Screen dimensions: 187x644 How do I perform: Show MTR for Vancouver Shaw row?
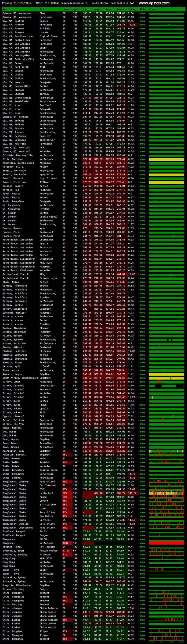point(142,13)
